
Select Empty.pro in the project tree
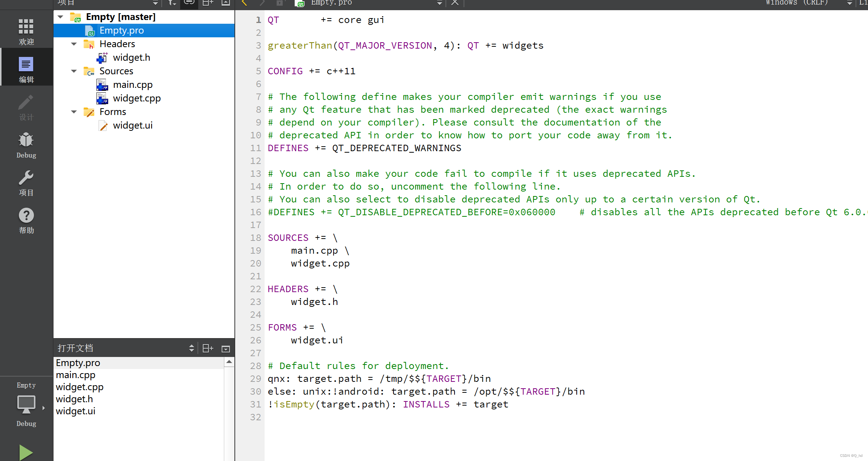[x=144, y=31]
